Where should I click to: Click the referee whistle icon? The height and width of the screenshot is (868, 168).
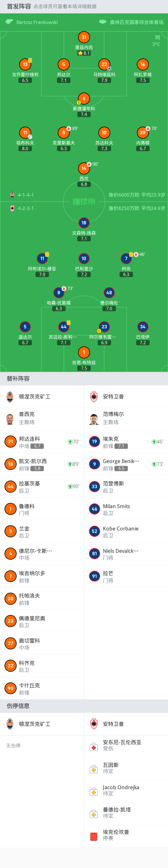tap(9, 22)
